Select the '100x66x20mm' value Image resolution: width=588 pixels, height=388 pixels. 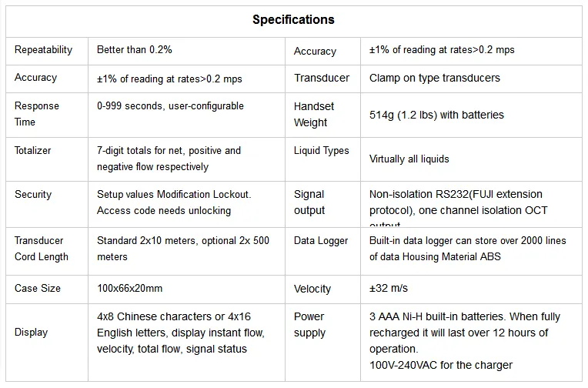pos(129,289)
